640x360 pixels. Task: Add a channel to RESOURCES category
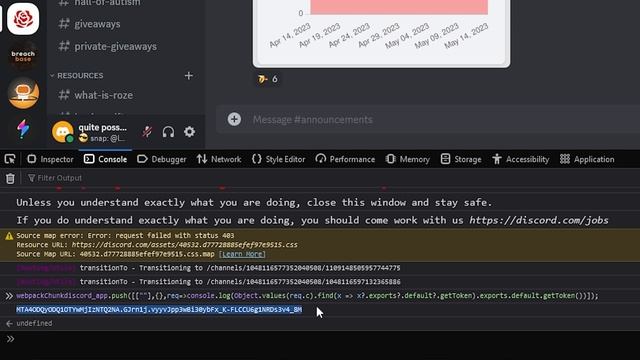pyautogui.click(x=189, y=76)
